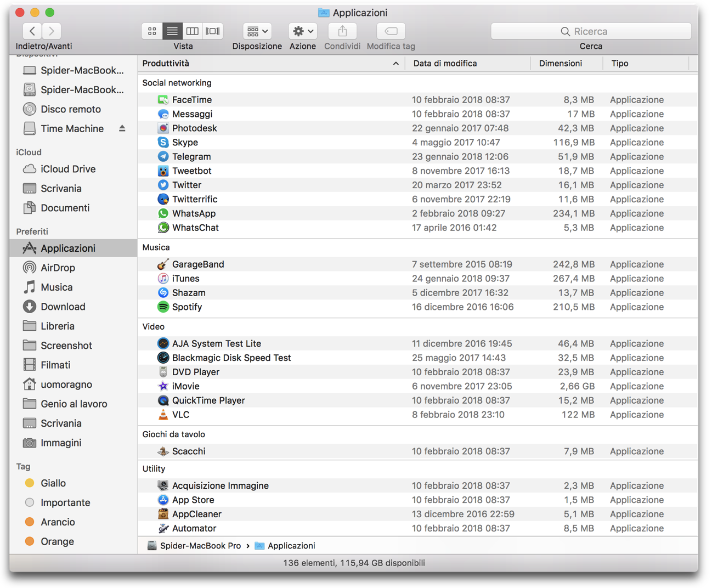
Task: Switch to icon view
Action: tap(152, 31)
